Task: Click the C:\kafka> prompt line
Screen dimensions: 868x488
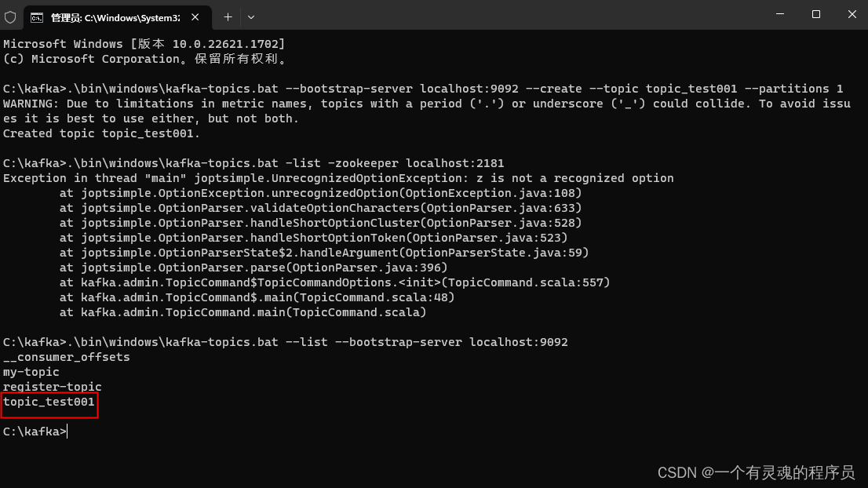Action: (32, 432)
